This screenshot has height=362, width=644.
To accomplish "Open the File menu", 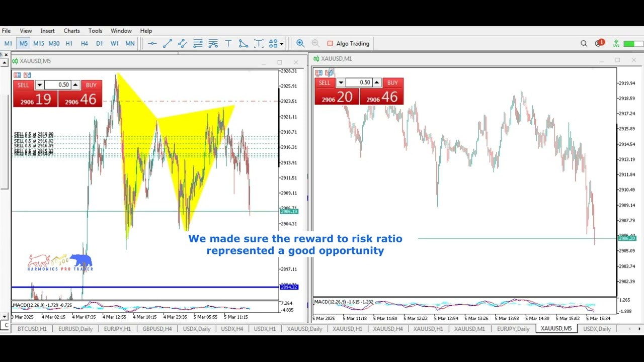I will pos(6,31).
